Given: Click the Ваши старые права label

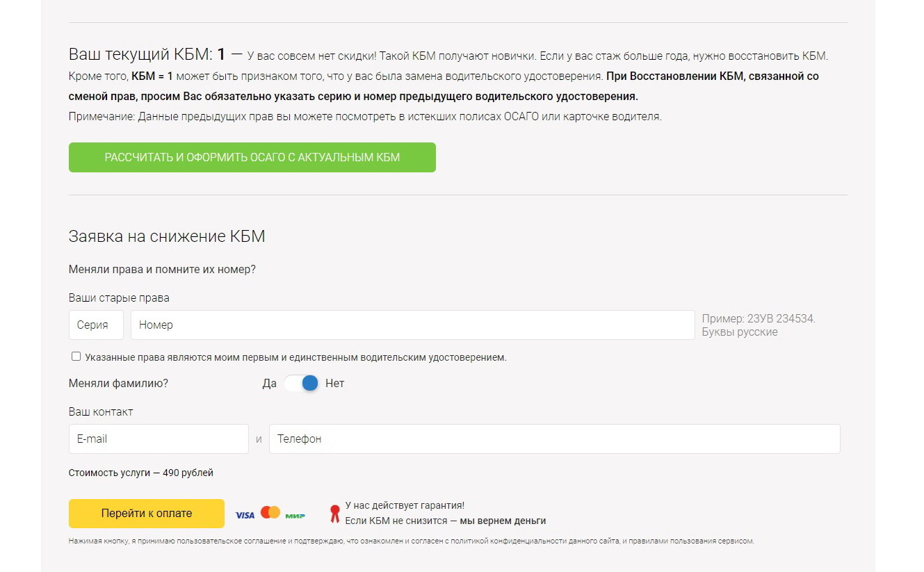Looking at the screenshot, I should pyautogui.click(x=119, y=297).
